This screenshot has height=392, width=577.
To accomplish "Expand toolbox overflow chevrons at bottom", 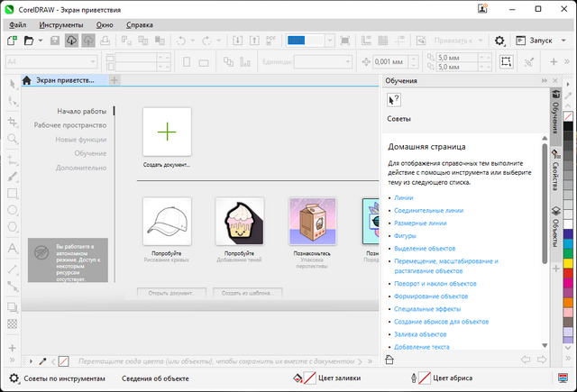I will click(x=12, y=360).
